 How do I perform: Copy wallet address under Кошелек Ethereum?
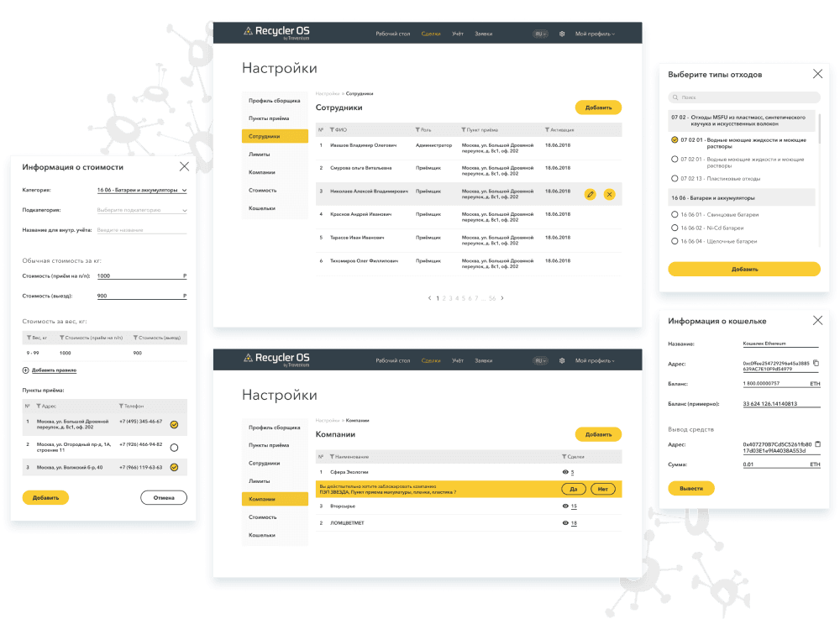pos(816,363)
